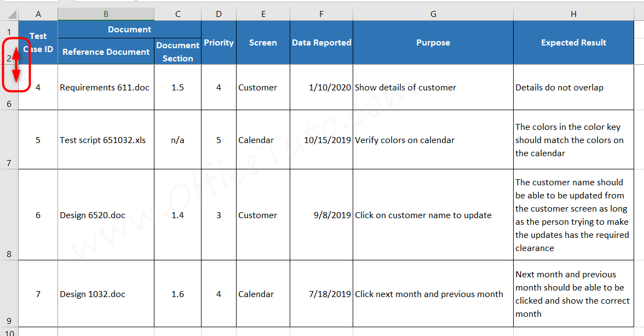Click the Expected Result header cell
644x336 pixels.
(x=573, y=43)
